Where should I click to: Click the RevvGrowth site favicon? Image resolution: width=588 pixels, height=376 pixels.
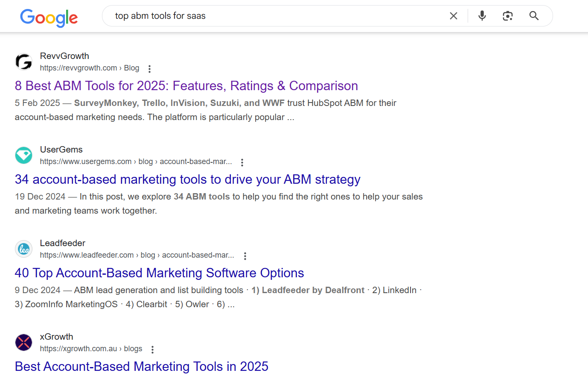23,62
